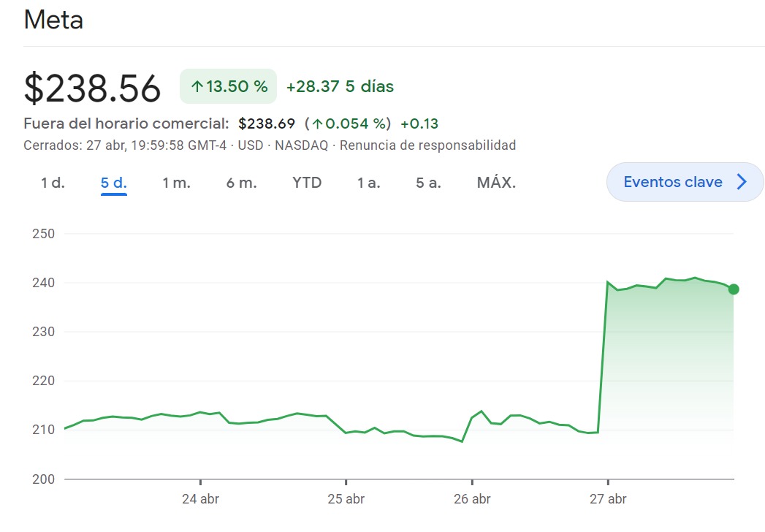This screenshot has height=532, width=765.
Task: Choose the 1 a. range tab
Action: point(368,183)
